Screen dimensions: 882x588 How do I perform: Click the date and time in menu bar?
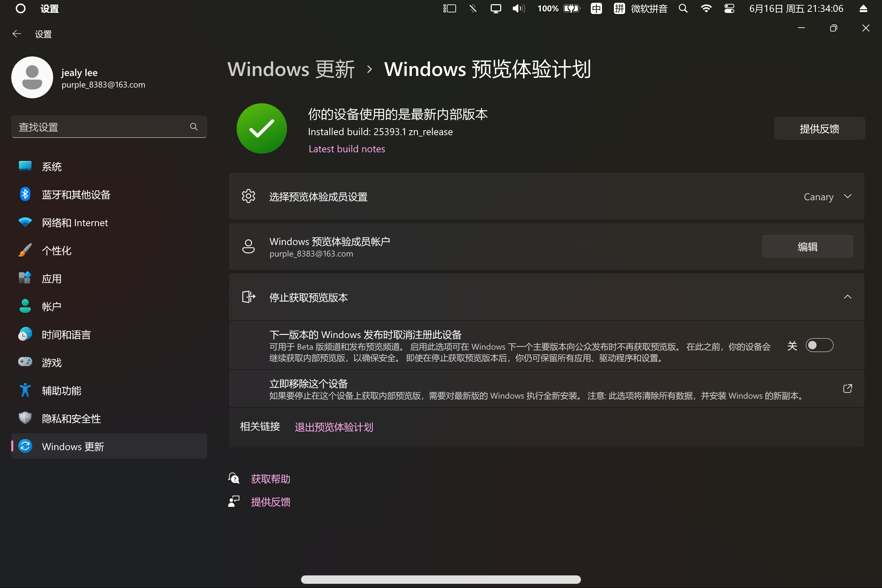[x=796, y=8]
